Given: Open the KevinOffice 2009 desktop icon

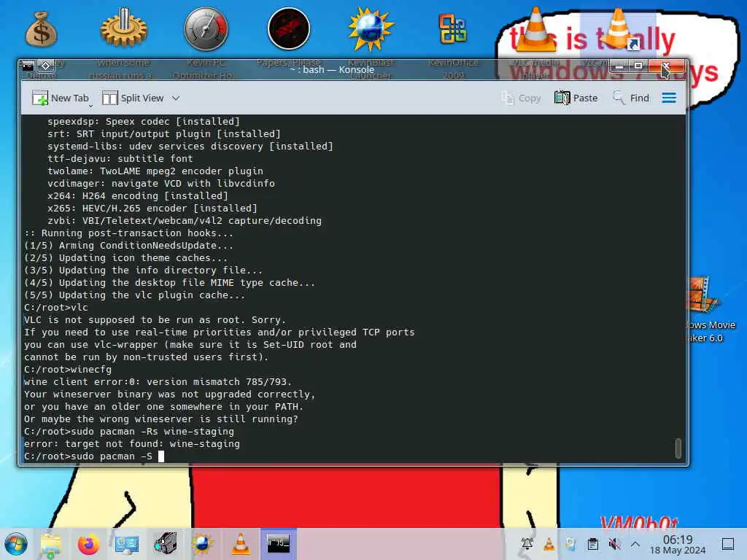Looking at the screenshot, I should [452, 28].
